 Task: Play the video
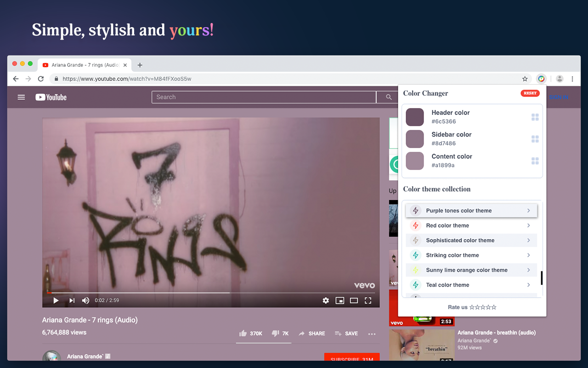(x=56, y=300)
